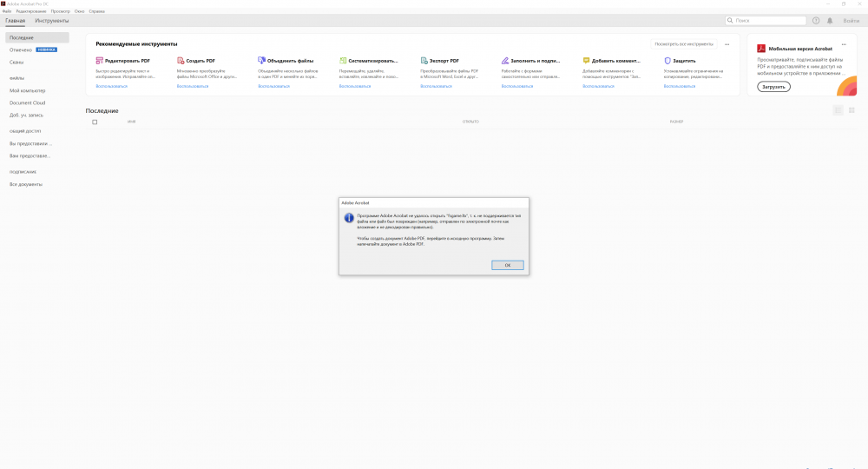Select Вы предоставили in the sidebar
Screen dimensions: 868x469
[30, 143]
